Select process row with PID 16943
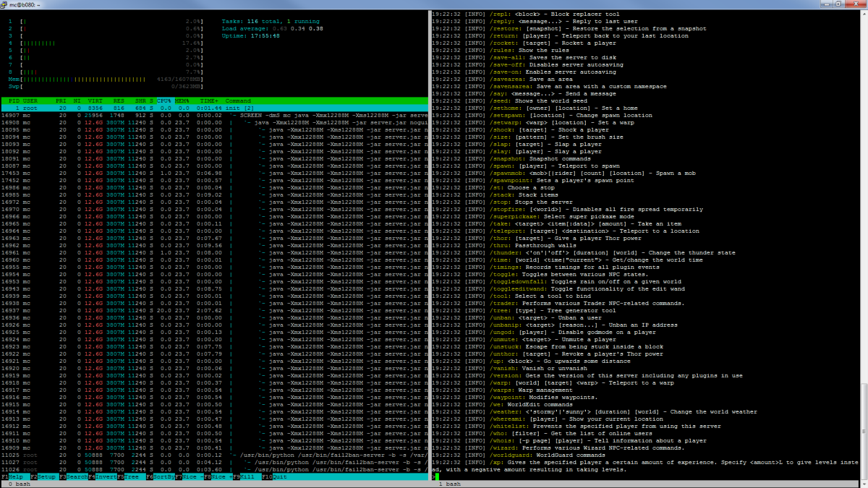The height and width of the screenshot is (488, 868). click(x=215, y=289)
